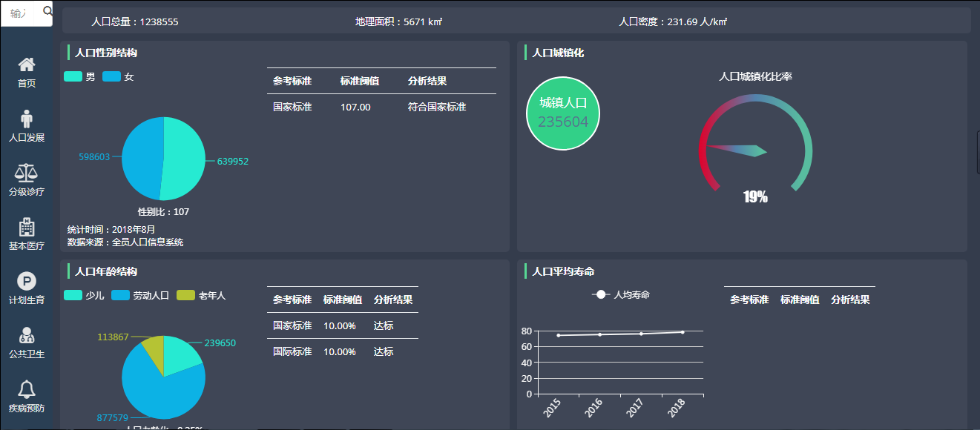Toggle 人均寿命 line chart legend
The image size is (980, 430).
[621, 294]
